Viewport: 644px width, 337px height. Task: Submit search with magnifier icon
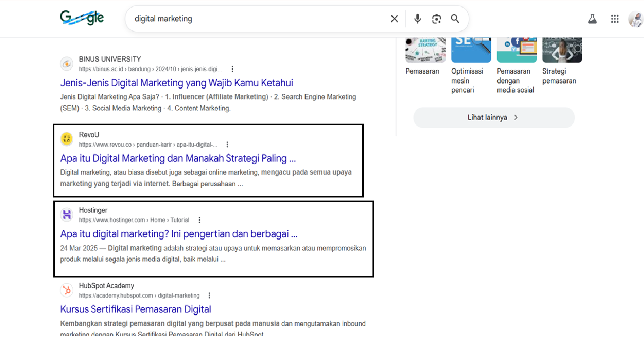[x=455, y=19]
